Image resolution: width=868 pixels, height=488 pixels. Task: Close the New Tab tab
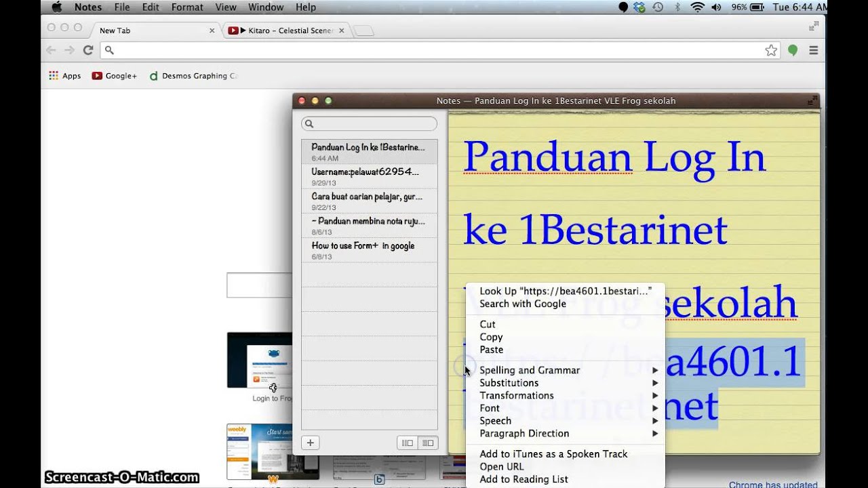[212, 30]
